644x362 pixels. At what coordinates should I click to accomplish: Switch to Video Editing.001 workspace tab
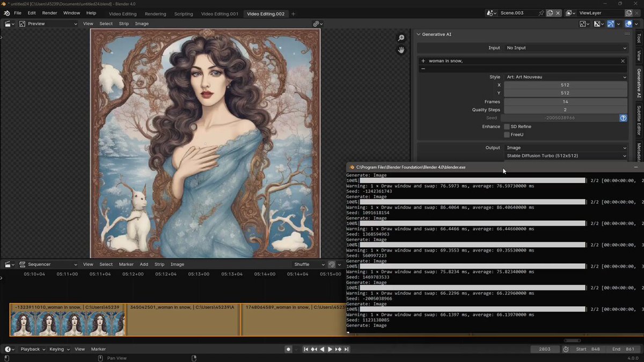tap(219, 13)
